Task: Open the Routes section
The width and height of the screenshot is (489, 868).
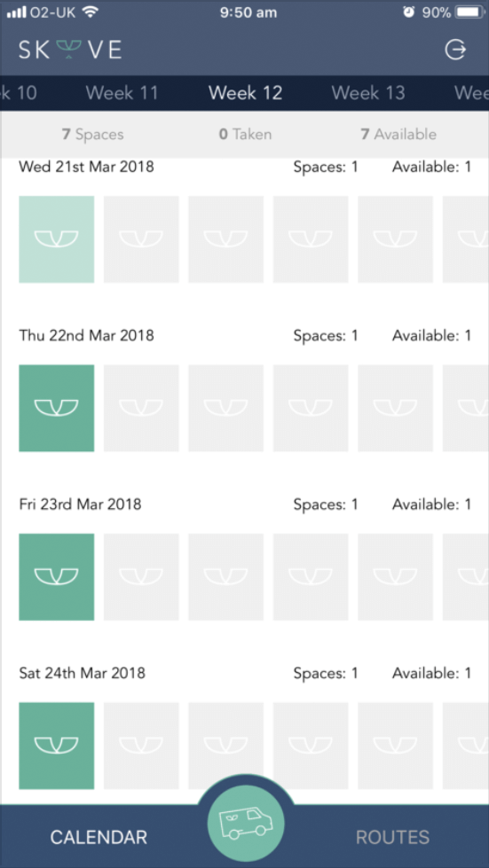Action: (392, 837)
